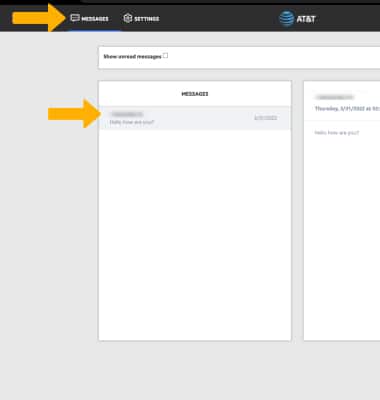Screen dimensions: 380x400
Task: Select the 'Hello how are you?' conversation preview
Action: pyautogui.click(x=195, y=118)
